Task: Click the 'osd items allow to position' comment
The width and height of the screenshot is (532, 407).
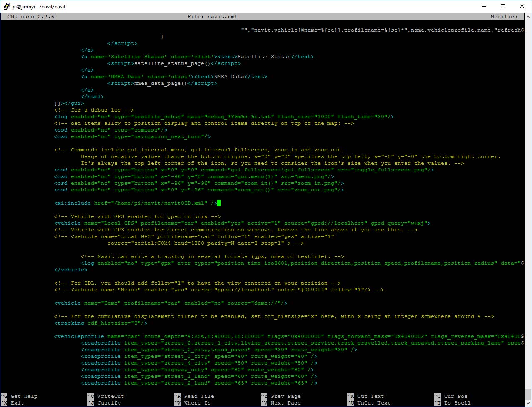Action: pos(204,123)
